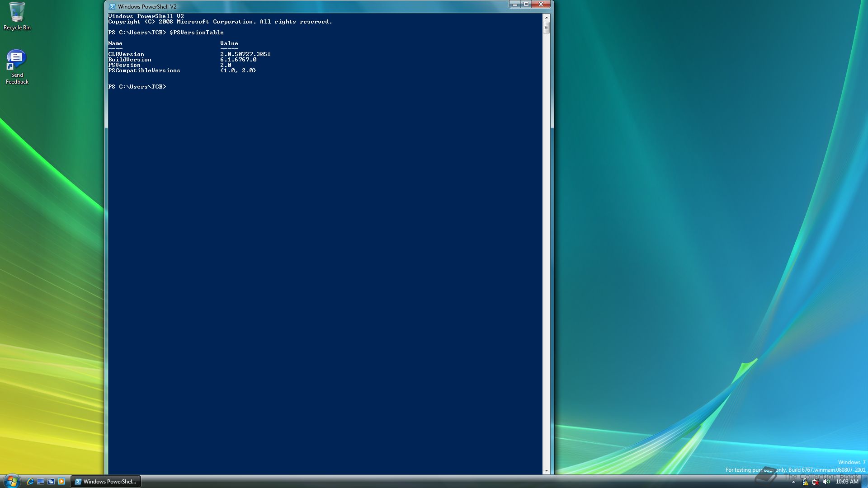Click the PowerShell scrollbar up arrow
This screenshot has height=488, width=868.
point(546,17)
